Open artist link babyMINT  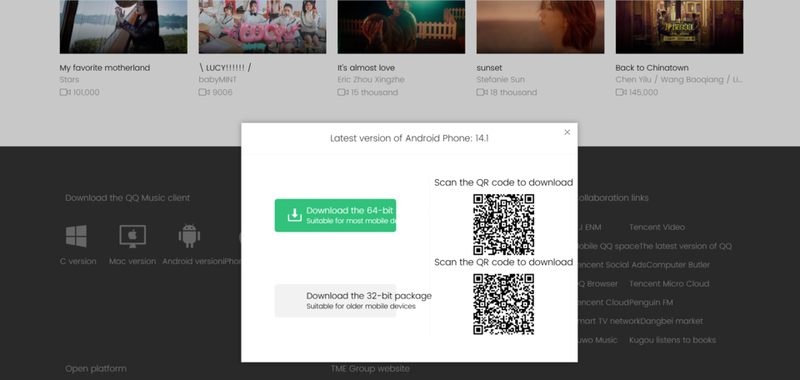(217, 80)
